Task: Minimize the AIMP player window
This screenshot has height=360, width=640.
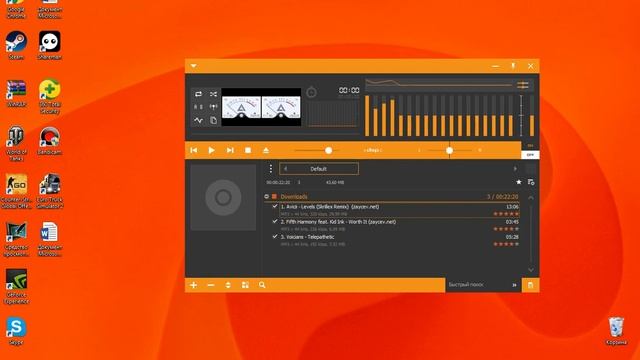Action: 496,66
